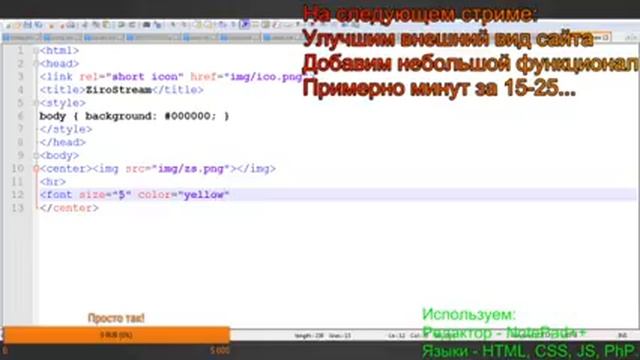Viewport: 640px width, 360px height.
Task: Click the </style> closing tag line
Action: tap(66, 129)
